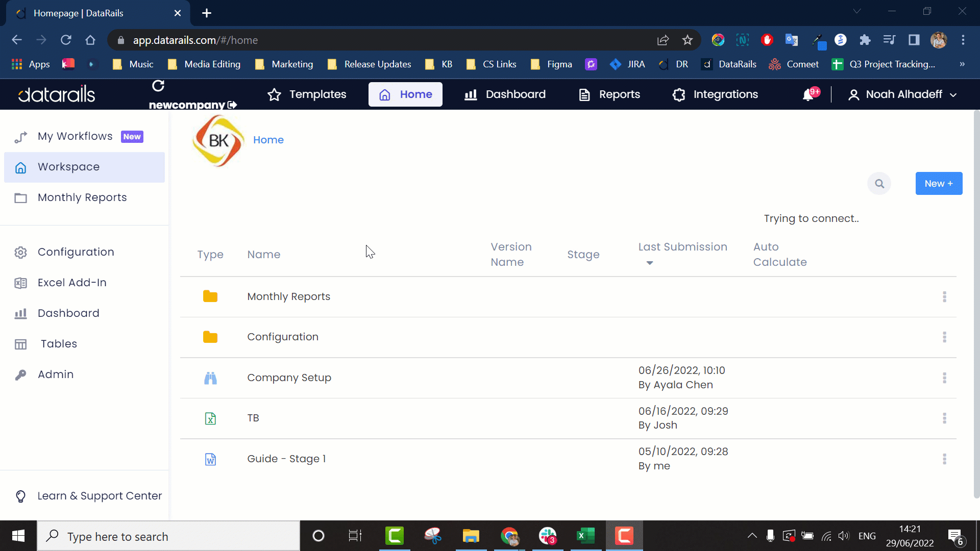Open the JIRA bookmark
The width and height of the screenshot is (980, 551).
click(627, 64)
